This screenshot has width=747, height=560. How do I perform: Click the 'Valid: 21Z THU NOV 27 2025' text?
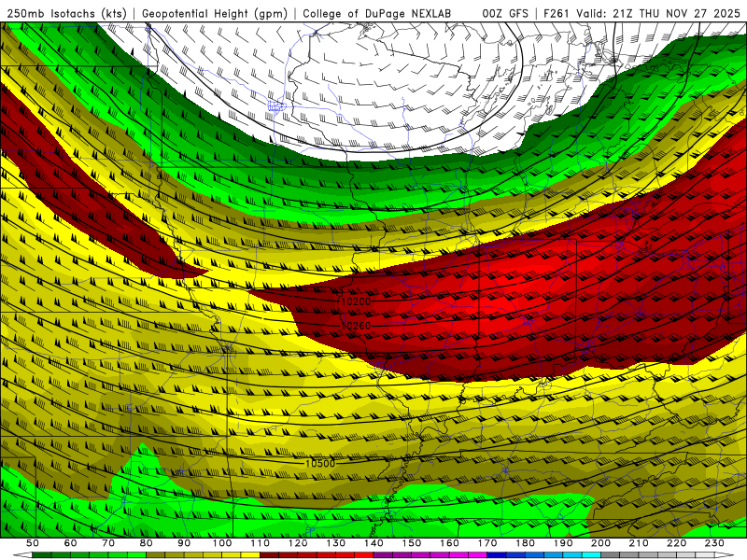click(x=658, y=14)
